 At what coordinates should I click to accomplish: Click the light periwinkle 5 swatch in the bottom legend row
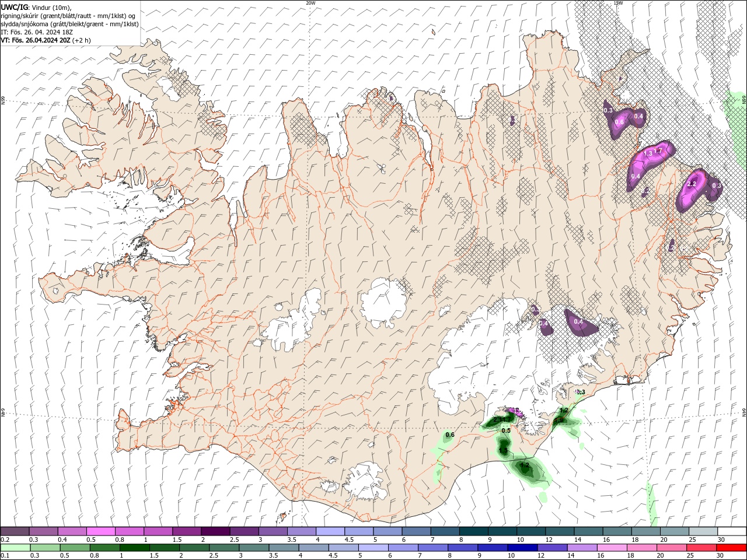[373, 548]
